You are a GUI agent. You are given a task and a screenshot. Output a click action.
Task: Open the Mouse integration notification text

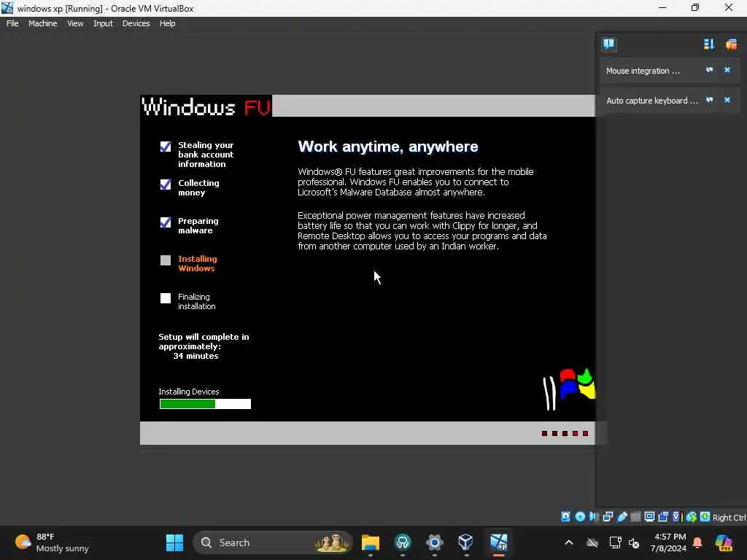click(x=643, y=71)
